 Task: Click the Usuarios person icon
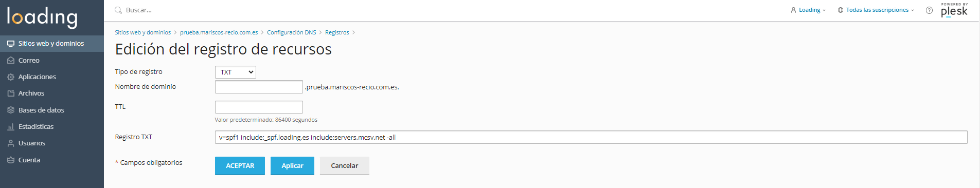tap(11, 143)
